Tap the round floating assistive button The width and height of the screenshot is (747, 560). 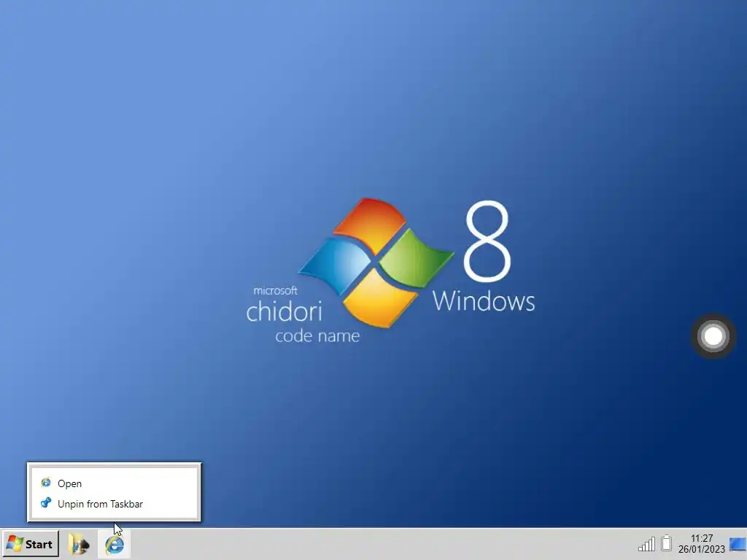tap(713, 336)
